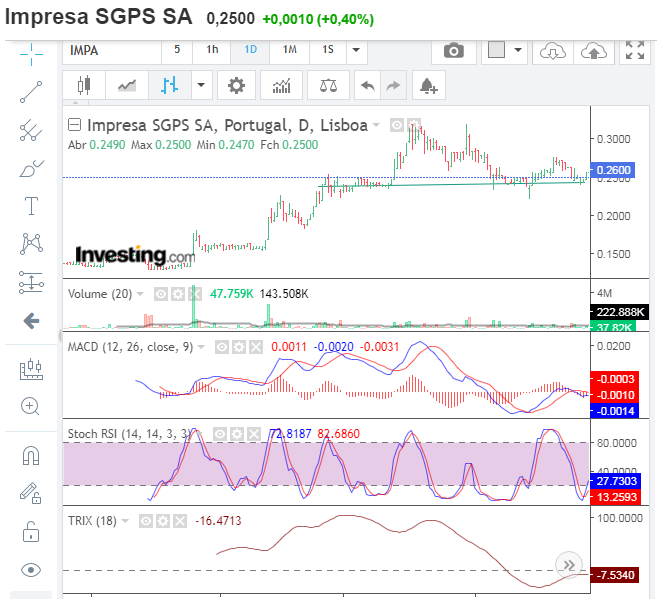Open the layout color square selector
This screenshot has height=599, width=662.
(496, 50)
